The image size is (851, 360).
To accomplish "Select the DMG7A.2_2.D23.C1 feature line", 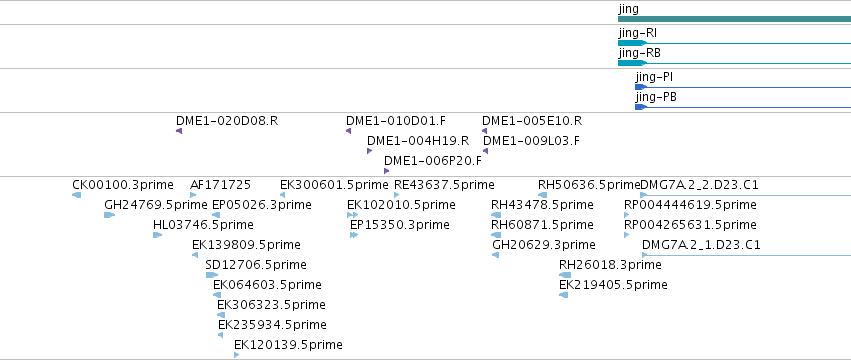I will click(x=746, y=195).
